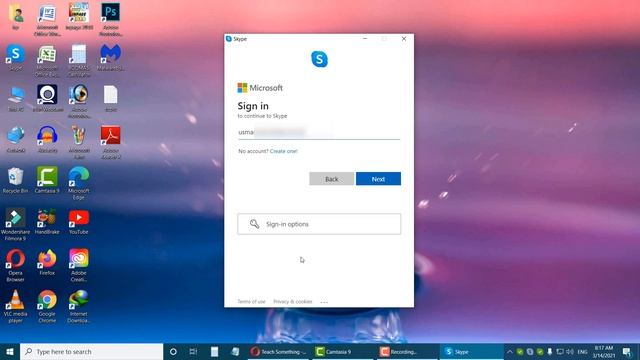Open the user folder desktop icon
The height and width of the screenshot is (360, 640).
(16, 17)
